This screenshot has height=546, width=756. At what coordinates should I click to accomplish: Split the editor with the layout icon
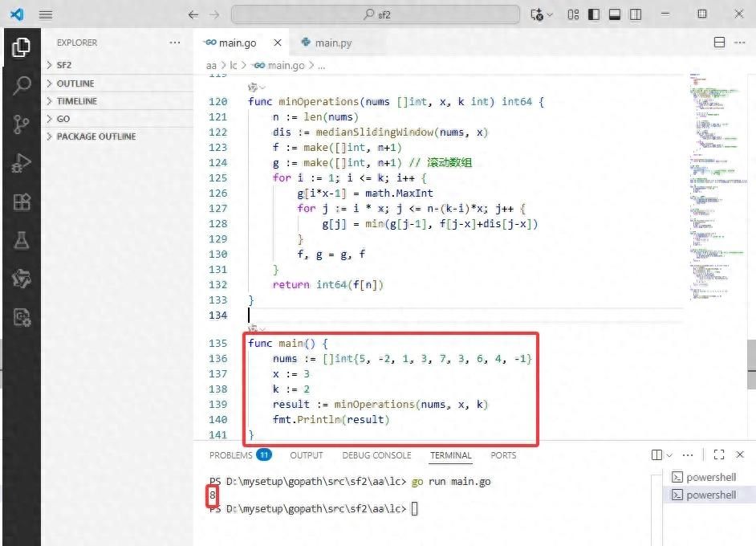[x=719, y=43]
